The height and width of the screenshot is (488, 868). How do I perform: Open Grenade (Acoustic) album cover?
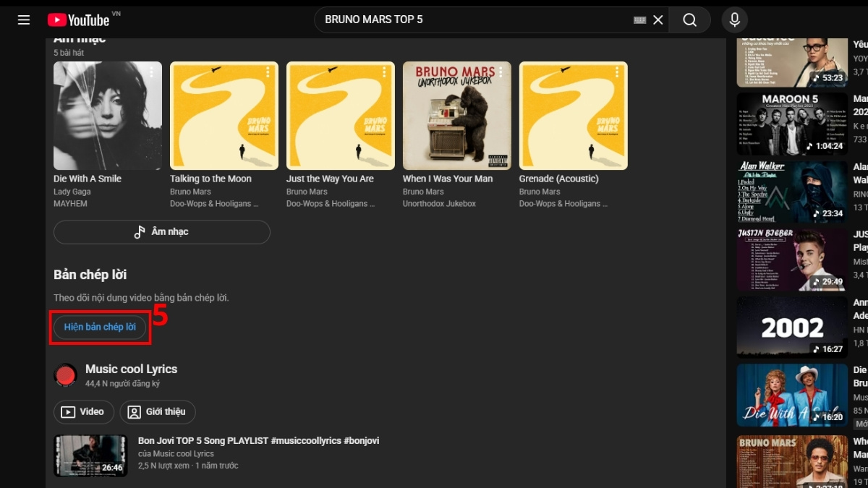pyautogui.click(x=574, y=116)
